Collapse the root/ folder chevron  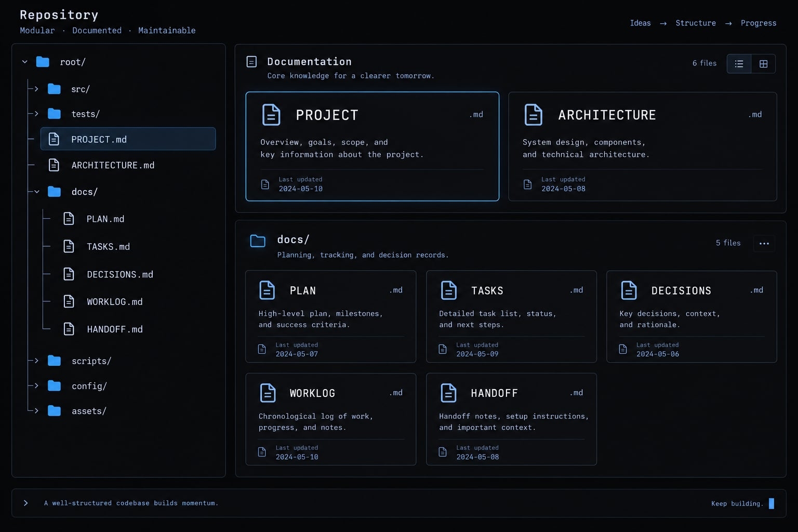tap(24, 62)
